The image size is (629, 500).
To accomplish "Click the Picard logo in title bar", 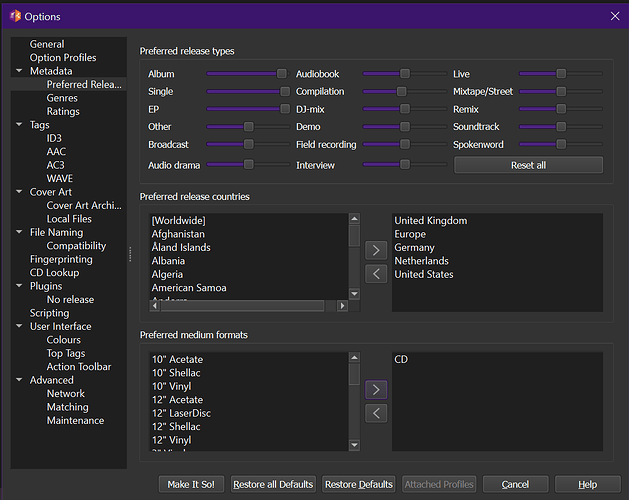I will point(15,16).
